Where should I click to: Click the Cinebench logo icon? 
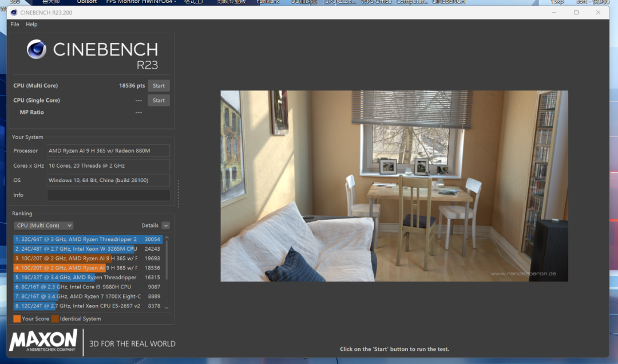click(37, 49)
